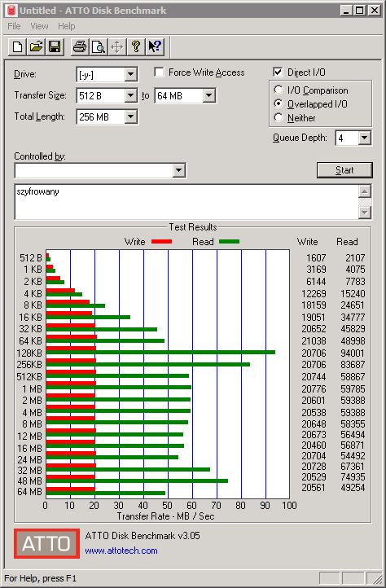Enable the Force Write Access checkbox
Viewport: 386px width, 588px height.
[159, 72]
